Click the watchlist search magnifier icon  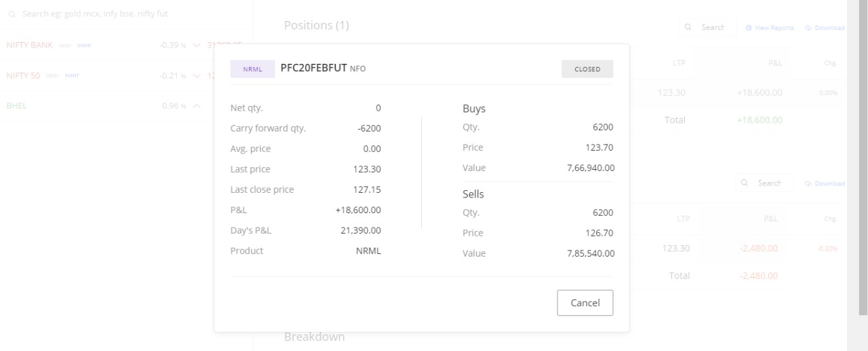(x=12, y=14)
